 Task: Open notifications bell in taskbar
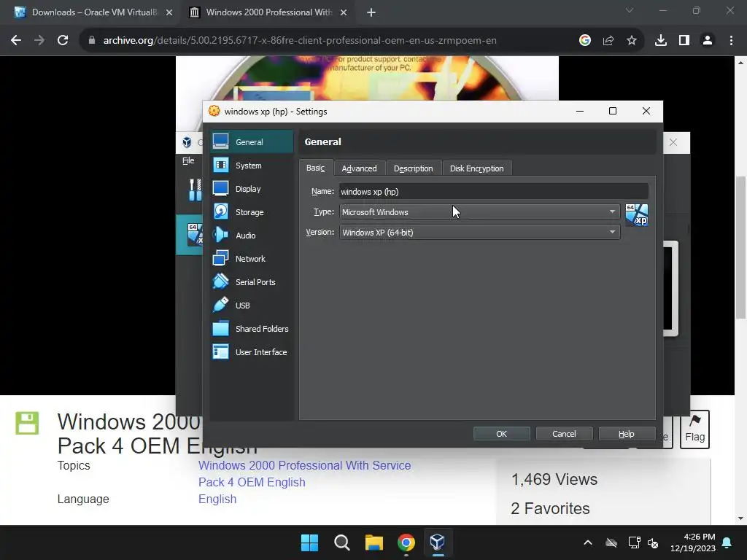pyautogui.click(x=727, y=542)
